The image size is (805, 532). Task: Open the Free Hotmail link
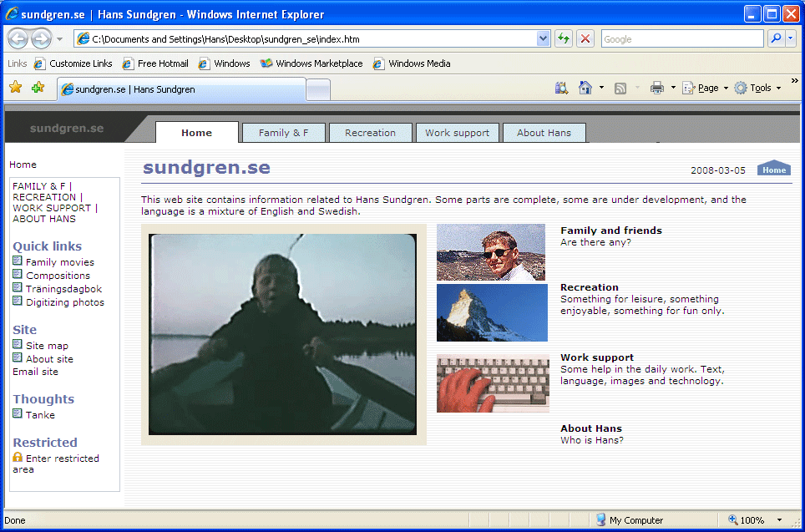155,63
